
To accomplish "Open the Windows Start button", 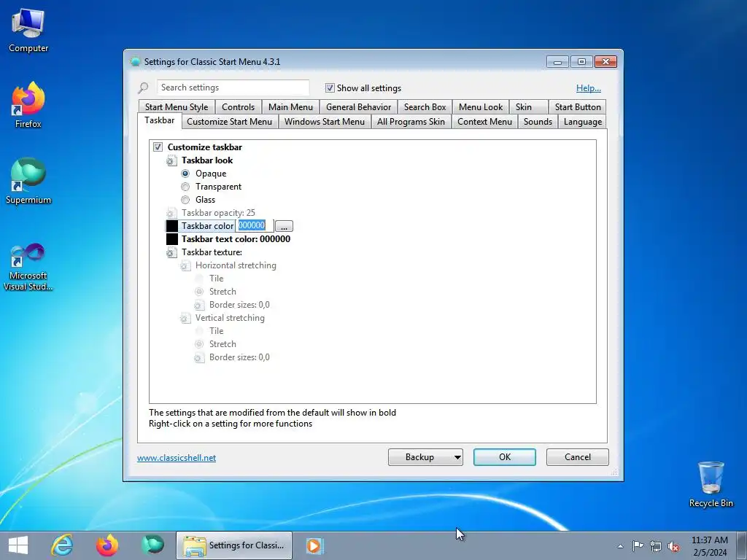I will (18, 545).
